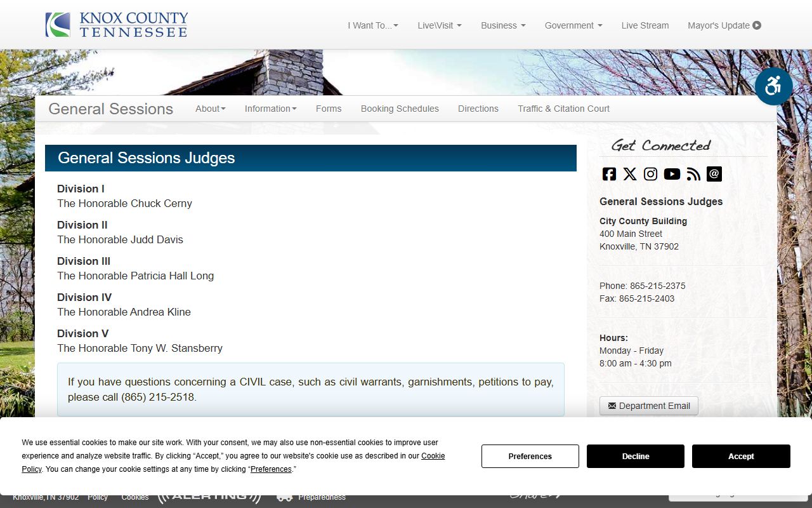Open the email newsletter @ icon

(714, 174)
